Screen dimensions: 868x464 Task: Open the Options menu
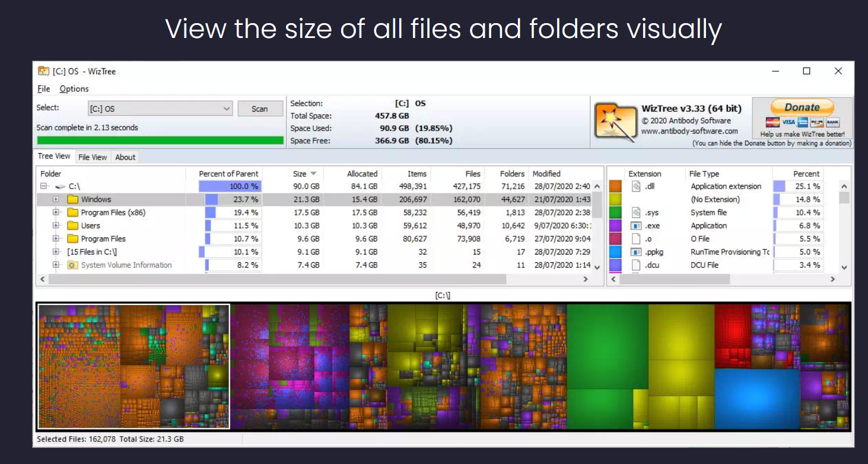click(74, 89)
